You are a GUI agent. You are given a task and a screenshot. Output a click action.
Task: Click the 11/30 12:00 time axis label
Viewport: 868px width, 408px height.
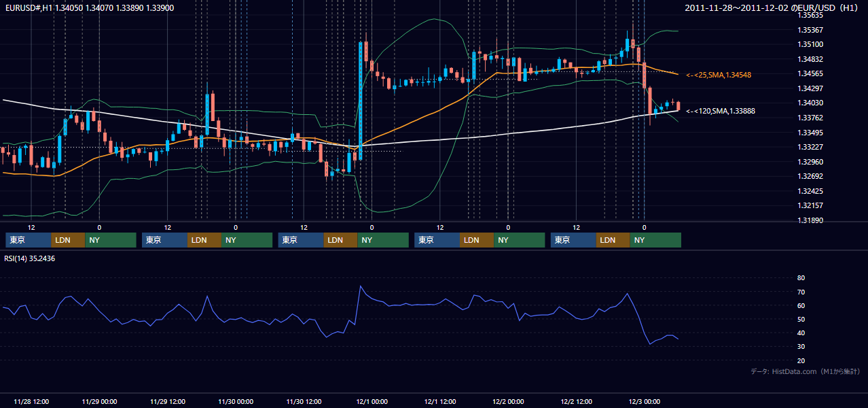304,401
